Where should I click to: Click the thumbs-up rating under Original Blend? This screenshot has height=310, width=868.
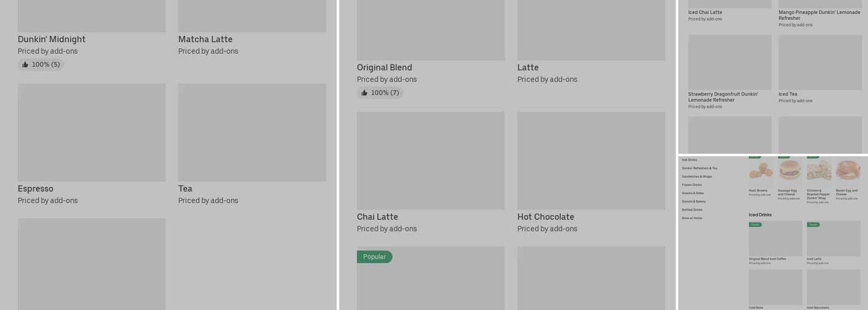[x=380, y=93]
